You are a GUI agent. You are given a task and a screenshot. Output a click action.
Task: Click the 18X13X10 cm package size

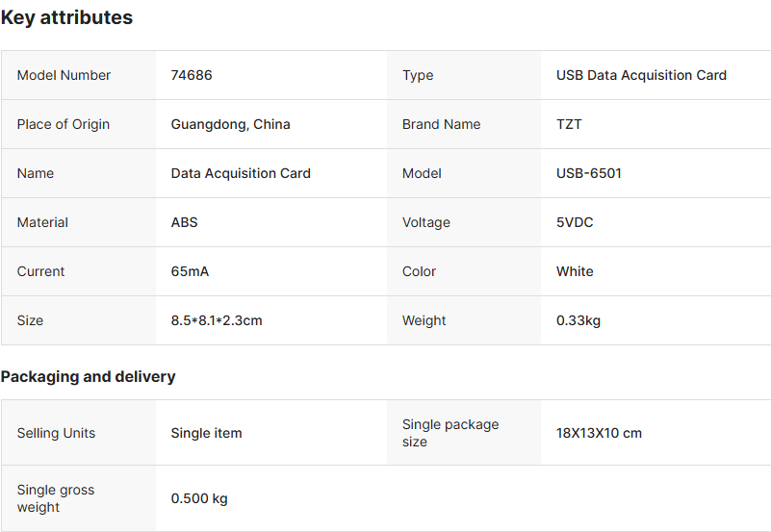pyautogui.click(x=599, y=433)
